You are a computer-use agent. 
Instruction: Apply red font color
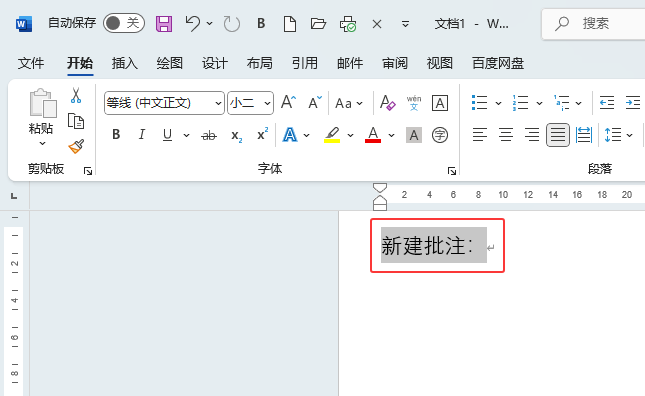373,135
